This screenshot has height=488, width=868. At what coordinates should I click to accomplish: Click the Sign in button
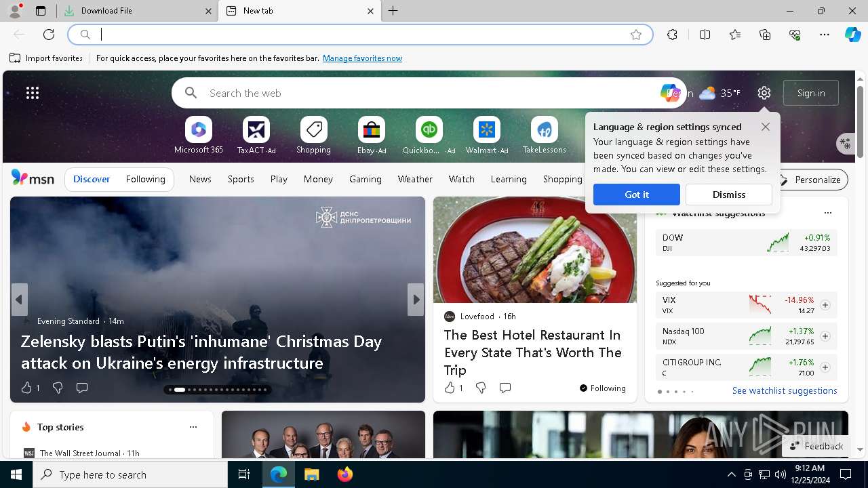tap(811, 93)
